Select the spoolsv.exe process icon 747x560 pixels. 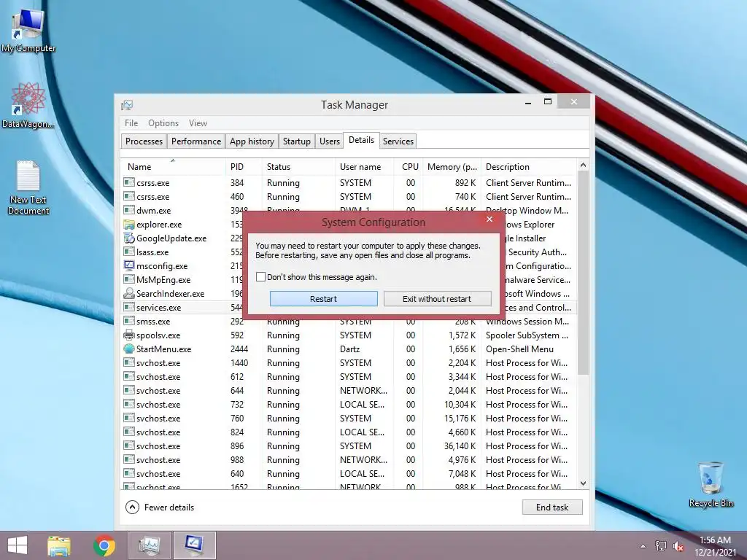click(128, 335)
